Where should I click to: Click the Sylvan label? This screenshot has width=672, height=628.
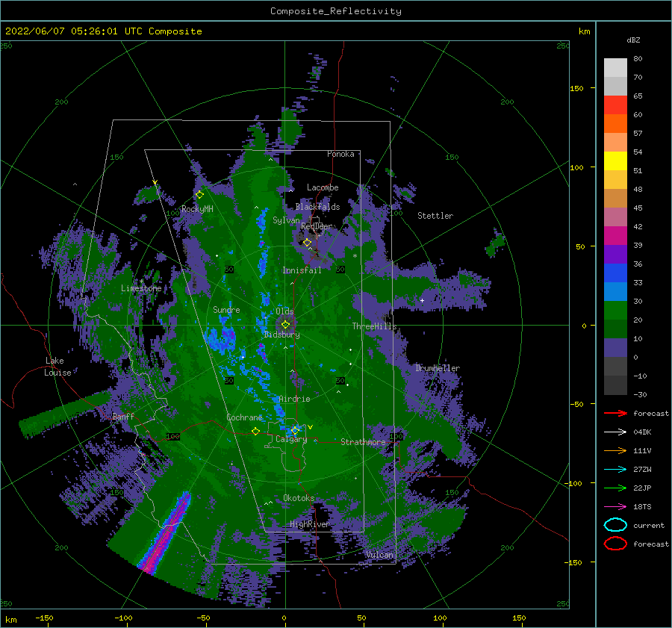(x=286, y=220)
